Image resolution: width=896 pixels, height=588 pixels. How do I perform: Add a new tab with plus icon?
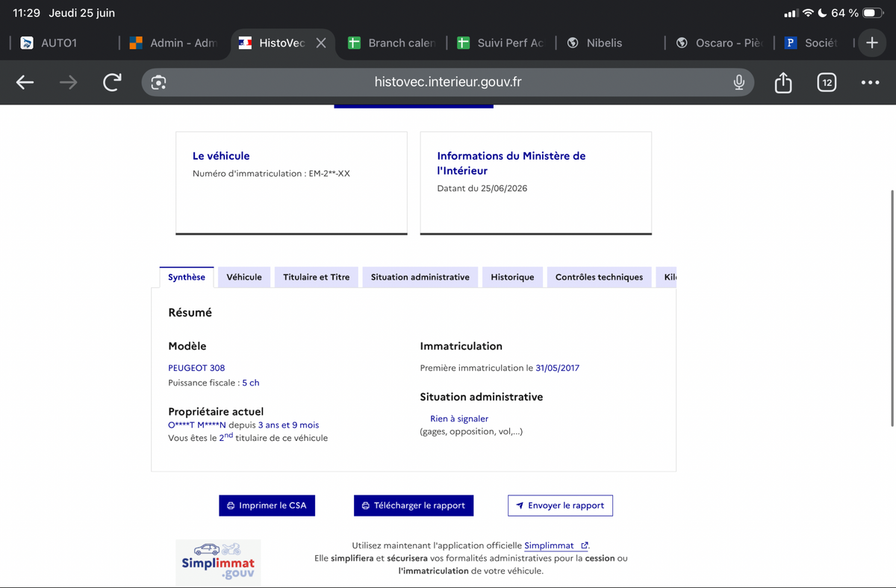(x=871, y=43)
